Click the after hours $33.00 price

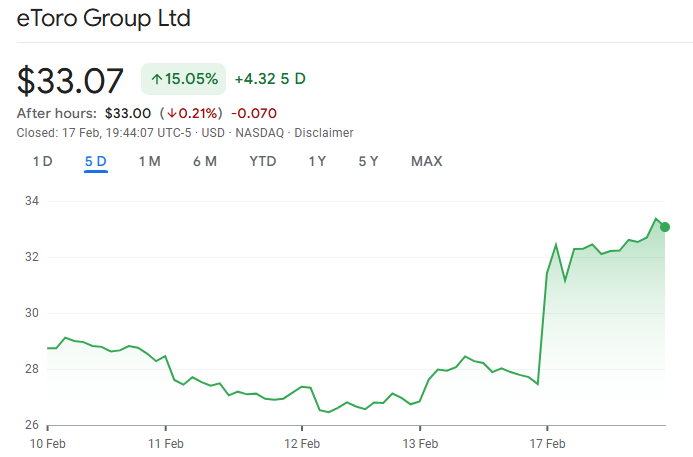tap(127, 113)
